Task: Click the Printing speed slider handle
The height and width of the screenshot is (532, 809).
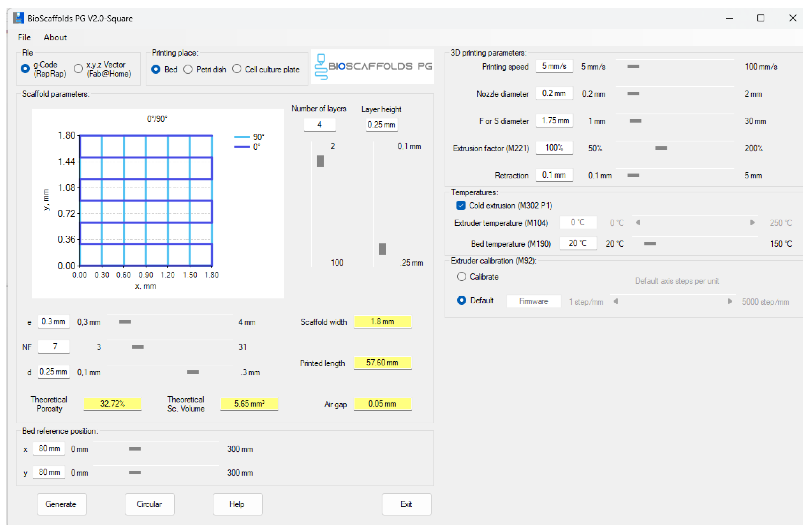Action: pos(633,67)
